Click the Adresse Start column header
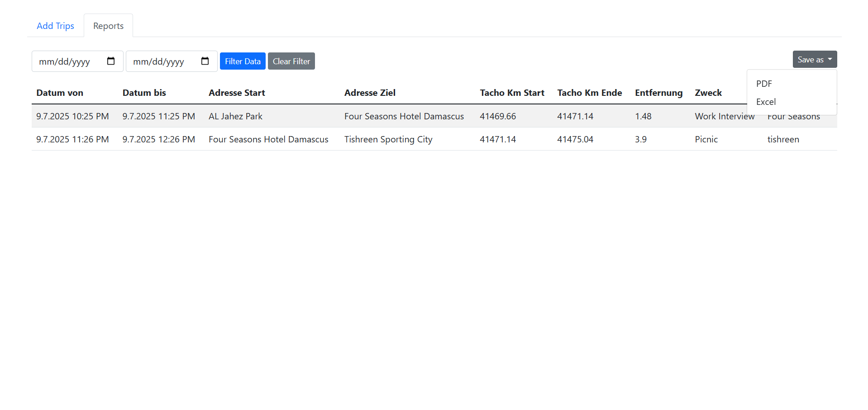This screenshot has height=410, width=868. (237, 93)
